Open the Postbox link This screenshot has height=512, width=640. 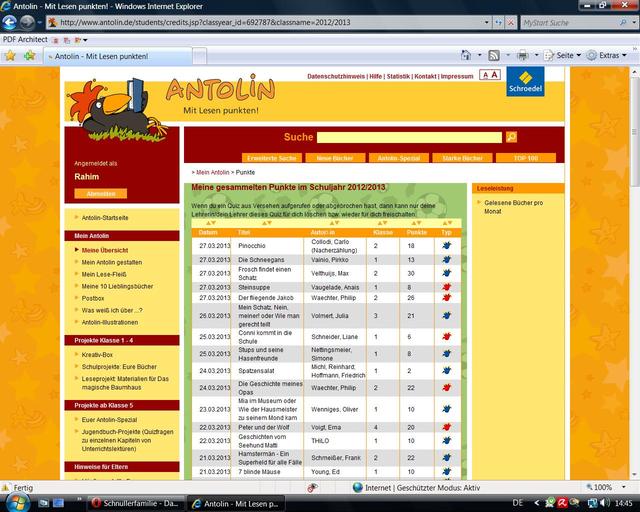93,298
